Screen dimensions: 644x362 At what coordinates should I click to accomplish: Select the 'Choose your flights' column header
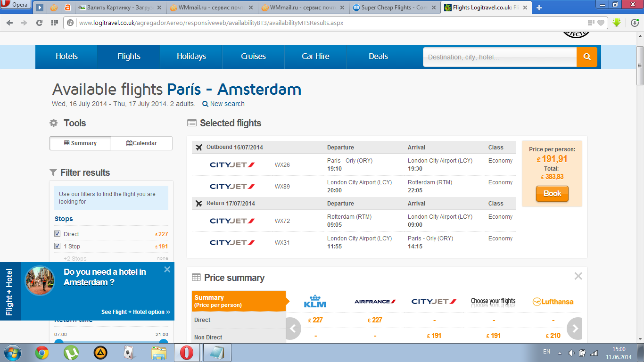pyautogui.click(x=493, y=301)
